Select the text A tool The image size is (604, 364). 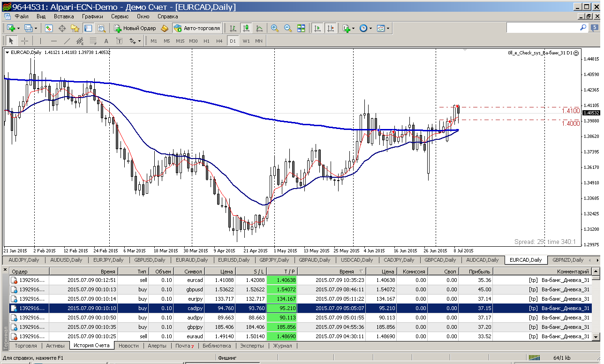tap(106, 41)
